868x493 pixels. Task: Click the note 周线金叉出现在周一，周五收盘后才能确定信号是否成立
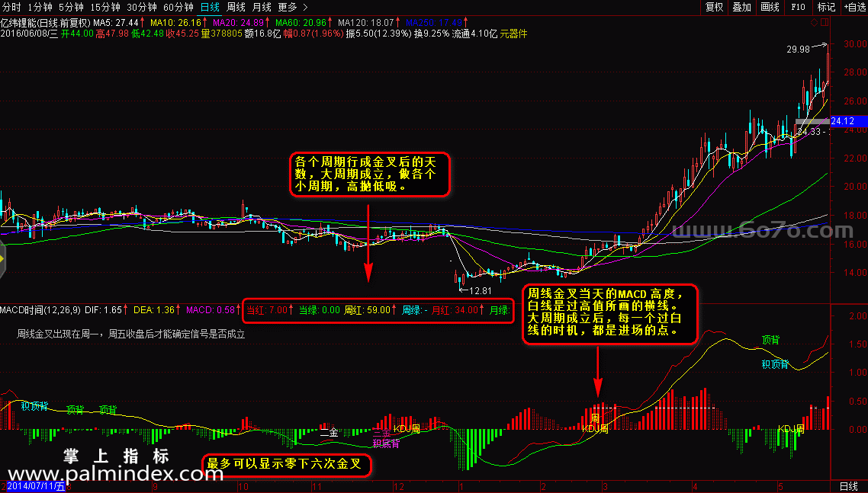pos(130,335)
